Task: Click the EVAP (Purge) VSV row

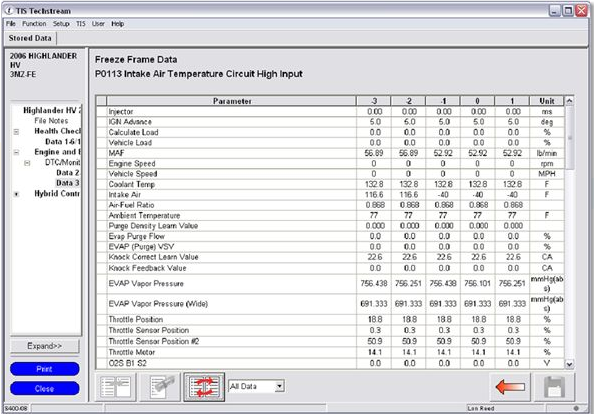Action: 330,247
